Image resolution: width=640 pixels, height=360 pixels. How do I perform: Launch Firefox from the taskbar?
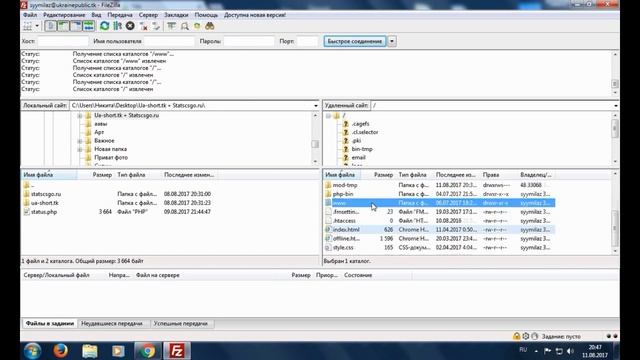(60, 351)
